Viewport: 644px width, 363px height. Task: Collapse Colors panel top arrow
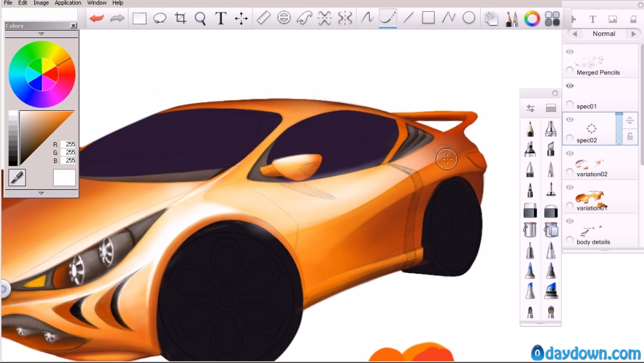coord(41,34)
